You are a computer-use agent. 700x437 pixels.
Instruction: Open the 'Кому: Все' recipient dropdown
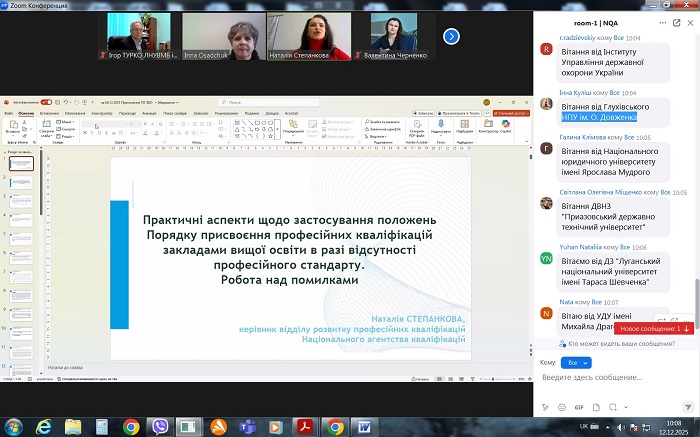point(575,362)
